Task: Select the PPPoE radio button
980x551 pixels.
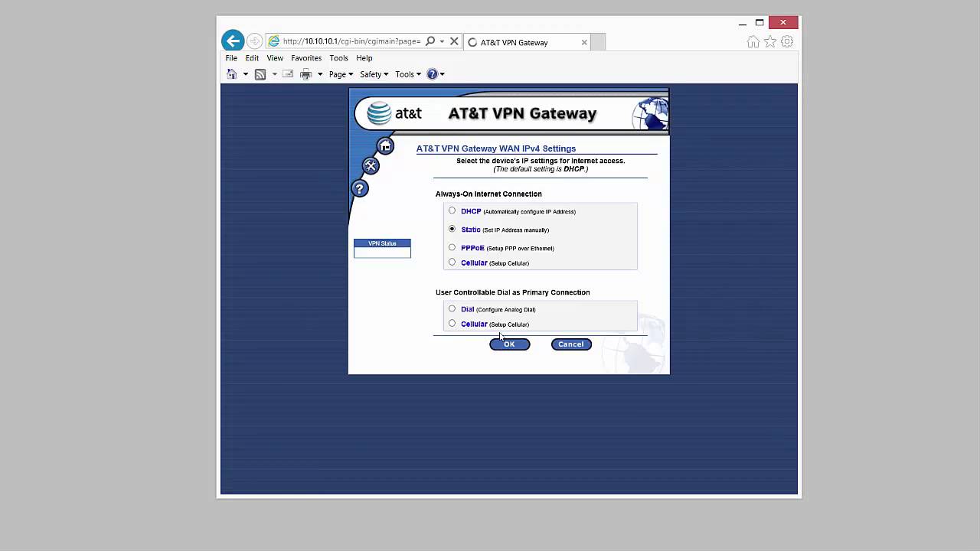Action: pos(452,247)
